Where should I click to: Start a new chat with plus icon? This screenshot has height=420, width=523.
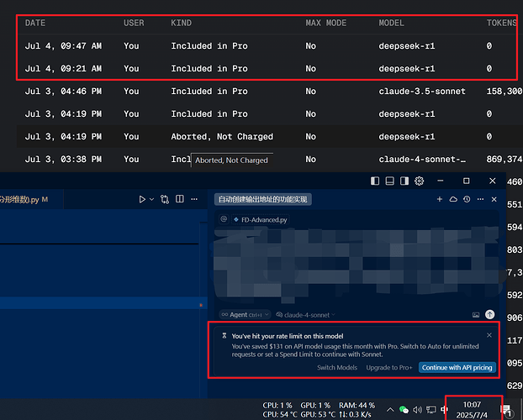pyautogui.click(x=440, y=199)
